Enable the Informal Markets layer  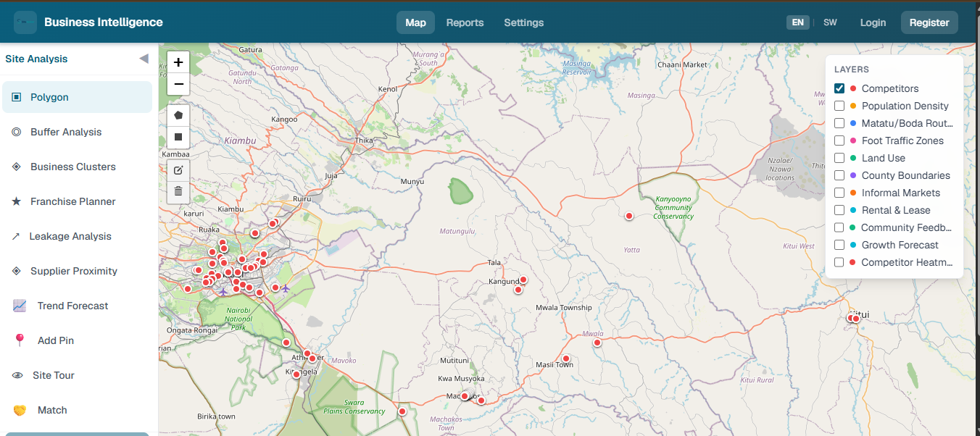tap(839, 193)
